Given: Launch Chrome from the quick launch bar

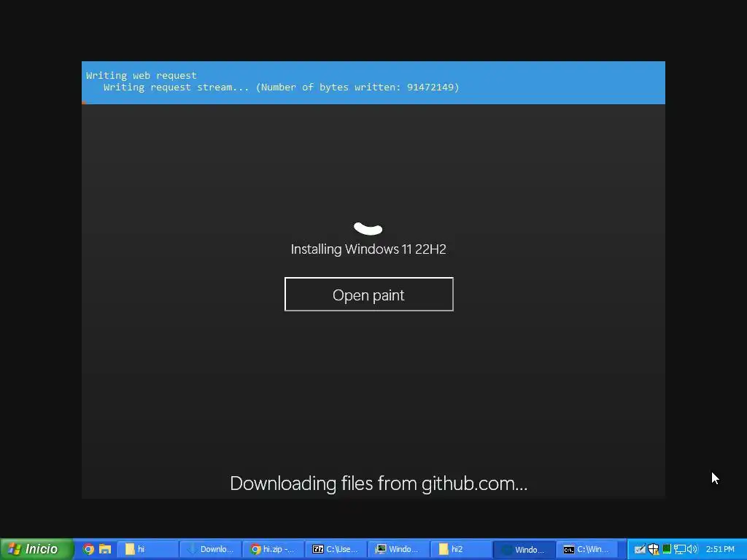Looking at the screenshot, I should [88, 549].
